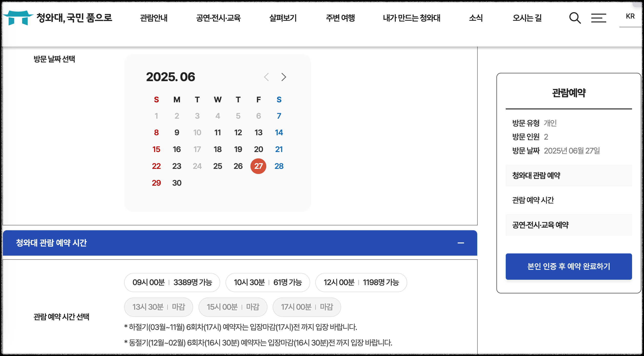Image resolution: width=644 pixels, height=356 pixels.
Task: Select June 13 on the calendar
Action: [x=258, y=132]
